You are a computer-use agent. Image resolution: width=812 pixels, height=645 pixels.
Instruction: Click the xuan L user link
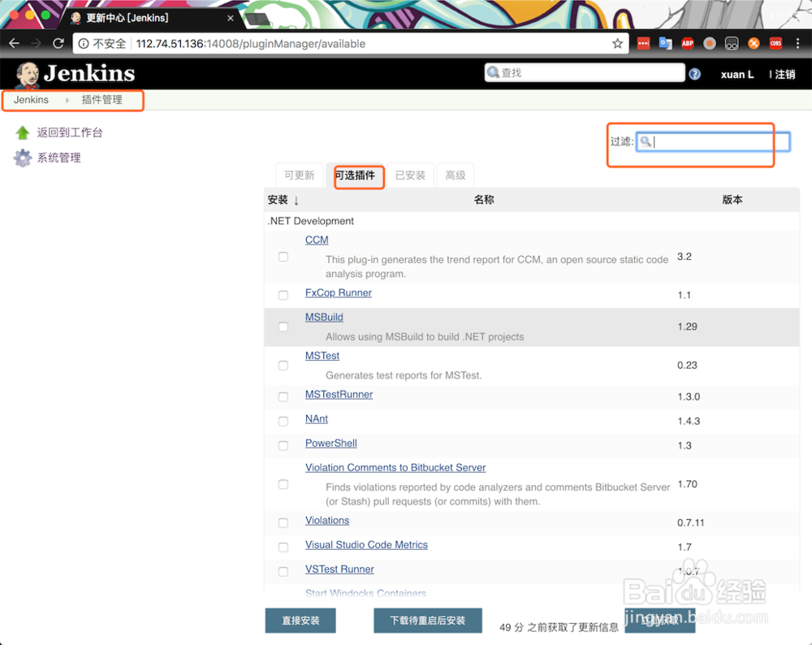pos(737,75)
